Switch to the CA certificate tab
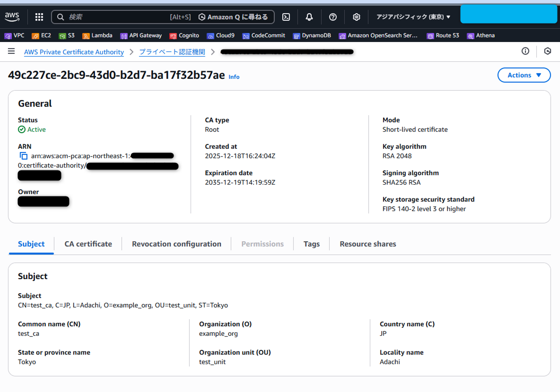 88,244
